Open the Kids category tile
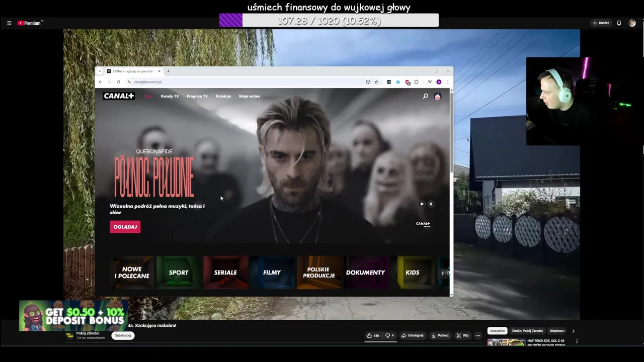 pyautogui.click(x=412, y=273)
